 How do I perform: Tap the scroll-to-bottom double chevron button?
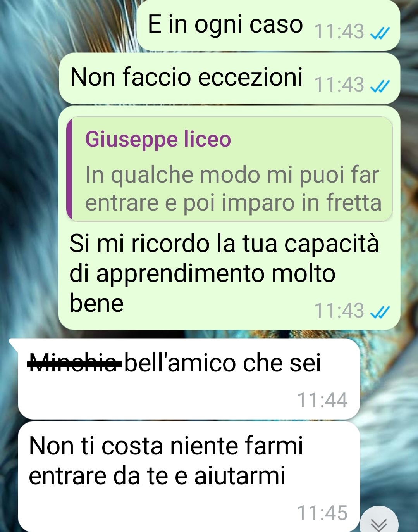[x=379, y=521]
